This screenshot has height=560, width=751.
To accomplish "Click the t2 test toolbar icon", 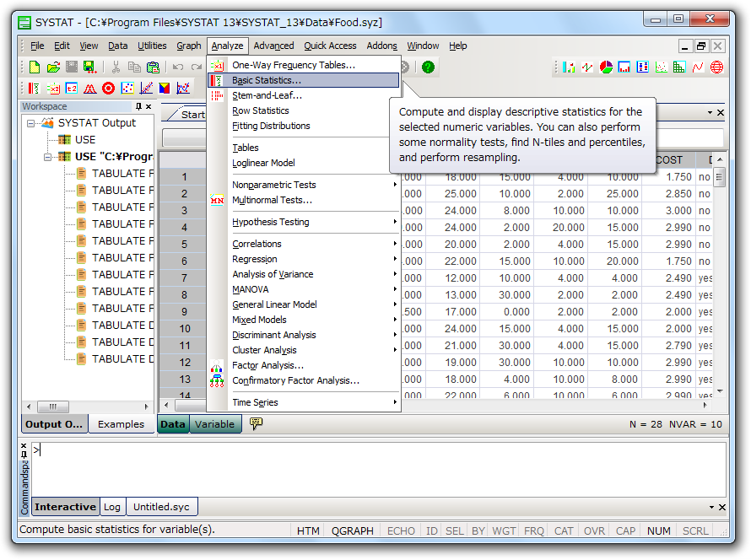I will tap(72, 88).
